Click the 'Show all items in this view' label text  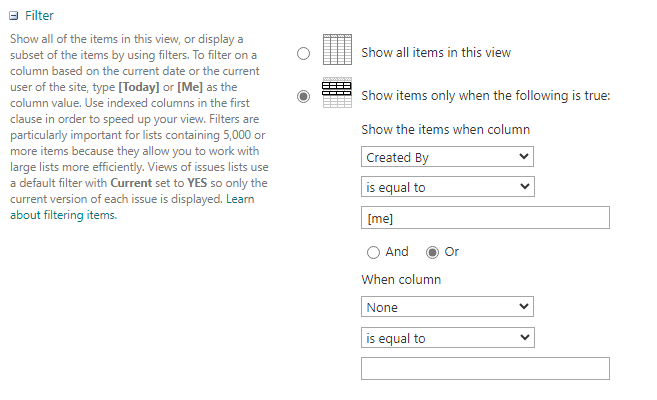pos(436,53)
